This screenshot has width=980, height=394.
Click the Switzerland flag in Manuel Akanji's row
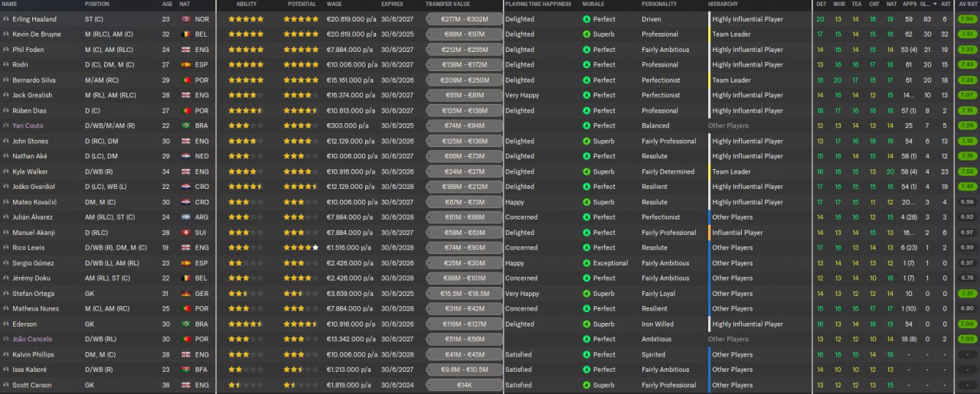click(185, 233)
